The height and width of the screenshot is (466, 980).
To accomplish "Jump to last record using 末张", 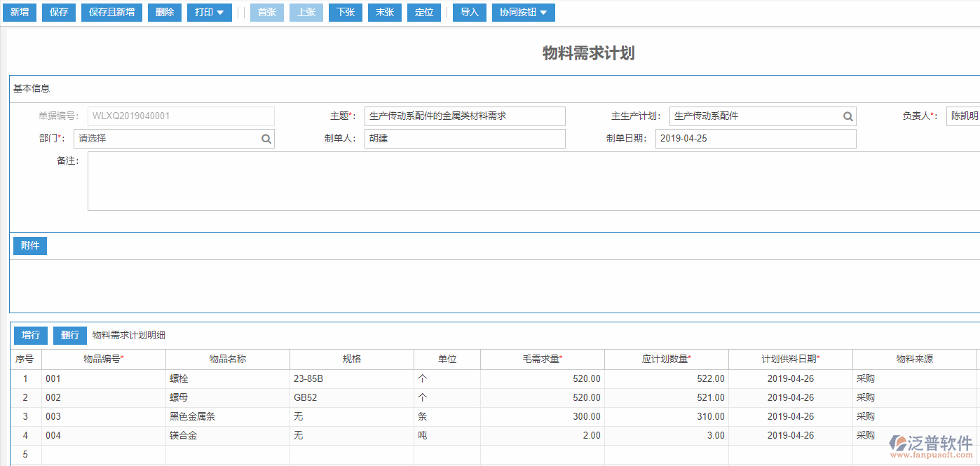I will tap(384, 12).
